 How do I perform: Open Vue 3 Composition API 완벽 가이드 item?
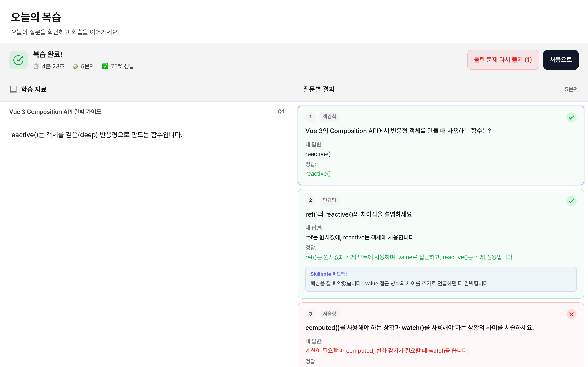coord(55,111)
